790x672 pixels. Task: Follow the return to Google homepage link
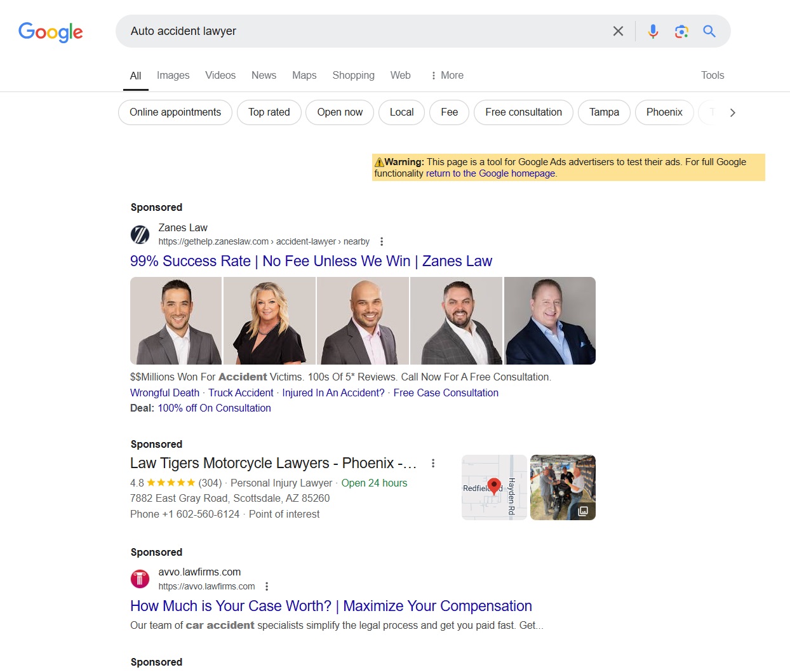[490, 173]
